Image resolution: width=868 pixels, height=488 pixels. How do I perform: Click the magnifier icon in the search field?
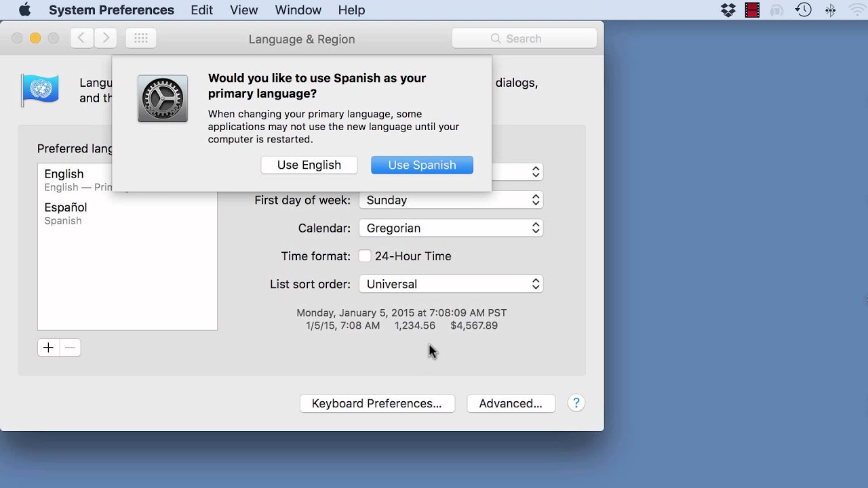tap(496, 39)
